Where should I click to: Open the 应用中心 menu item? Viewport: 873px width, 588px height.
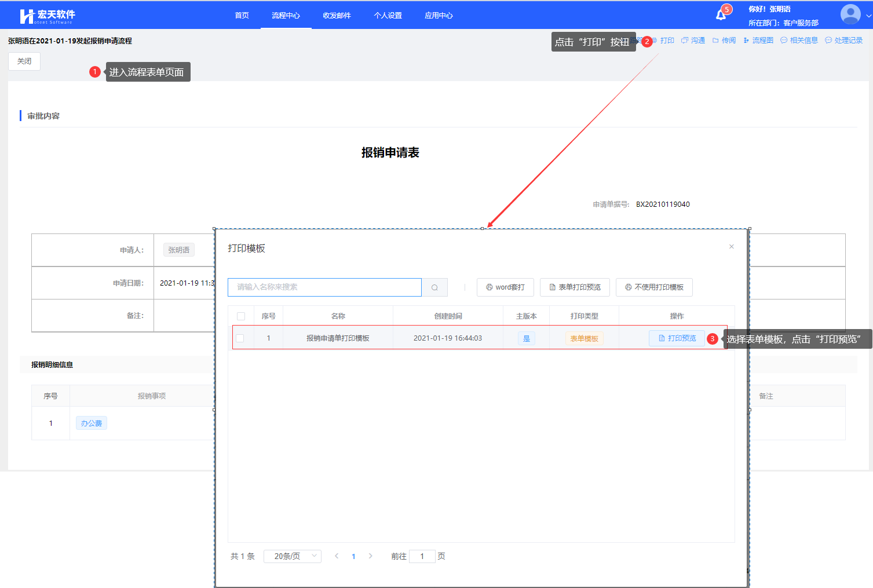pos(439,16)
